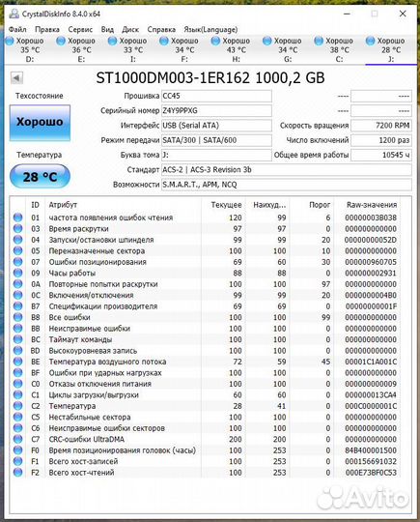This screenshot has height=522, width=420.
Task: Click status orb for attribute B7
Action: 18,305
